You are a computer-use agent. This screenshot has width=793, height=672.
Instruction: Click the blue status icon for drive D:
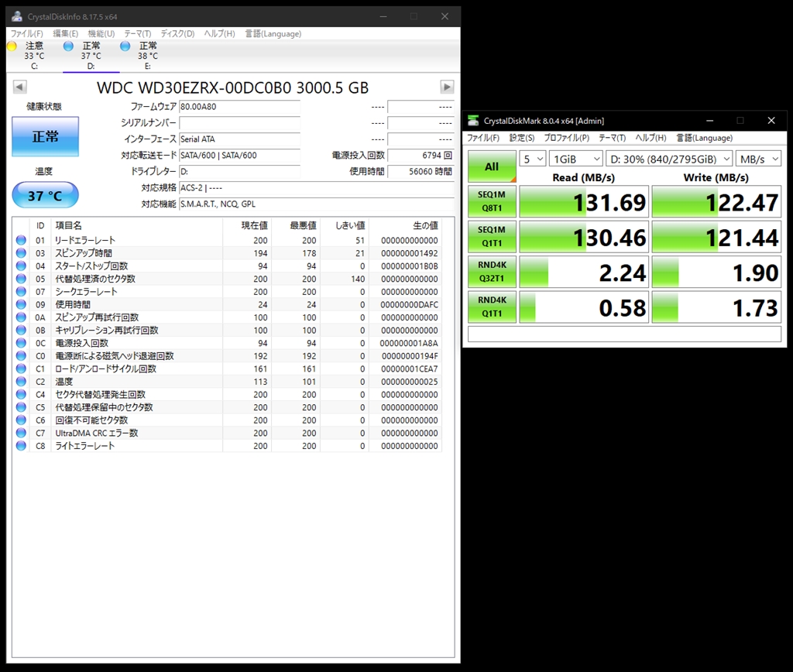[x=68, y=46]
